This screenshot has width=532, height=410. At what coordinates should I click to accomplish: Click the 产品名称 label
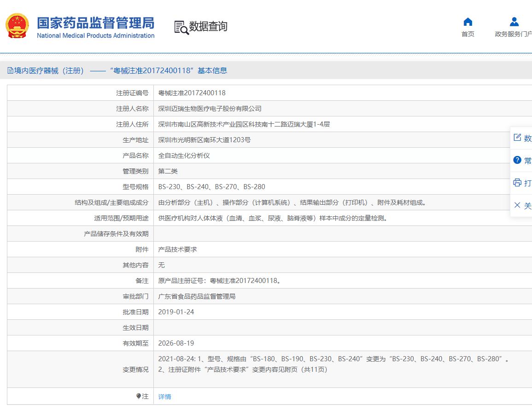coord(135,156)
